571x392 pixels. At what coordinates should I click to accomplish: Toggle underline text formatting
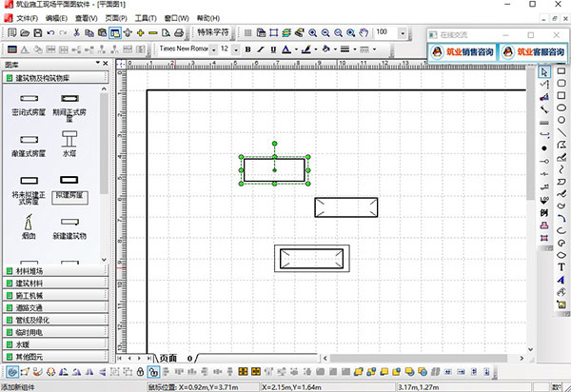tap(272, 49)
